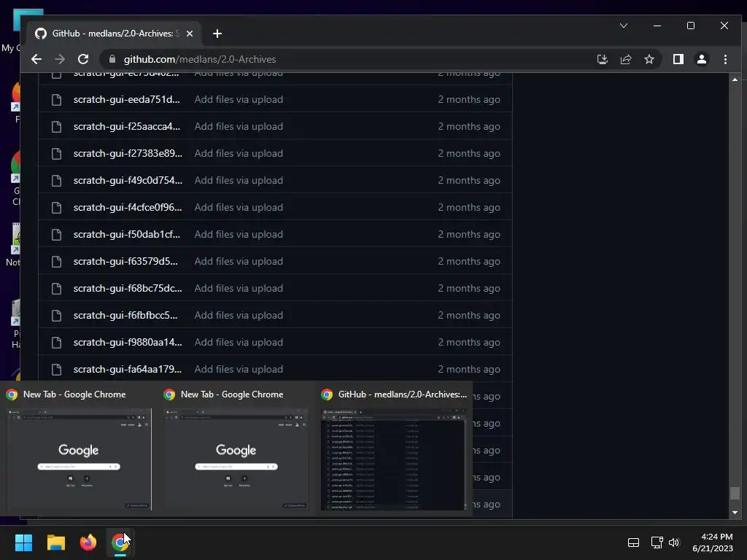Viewport: 747px width, 560px height.
Task: Click the install app icon in address bar
Action: (602, 59)
